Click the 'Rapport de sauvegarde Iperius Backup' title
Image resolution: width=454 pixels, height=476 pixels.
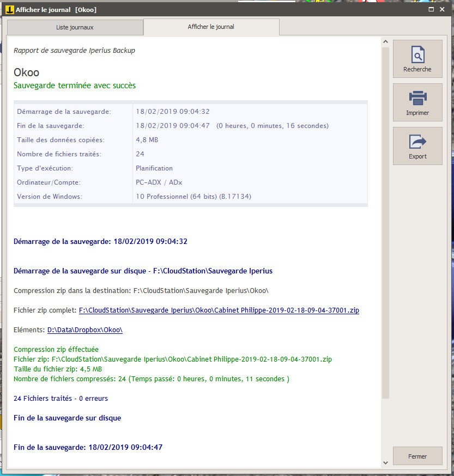point(74,51)
